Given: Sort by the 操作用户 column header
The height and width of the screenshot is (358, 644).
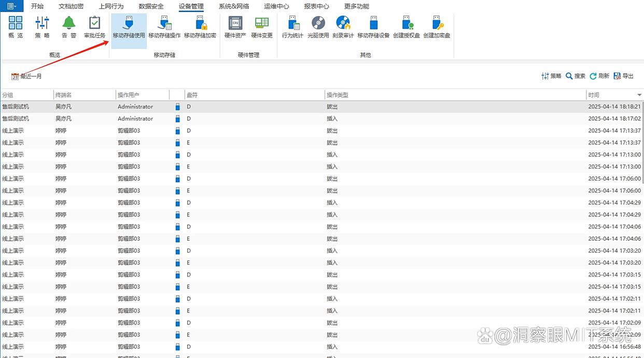Looking at the screenshot, I should coord(143,95).
